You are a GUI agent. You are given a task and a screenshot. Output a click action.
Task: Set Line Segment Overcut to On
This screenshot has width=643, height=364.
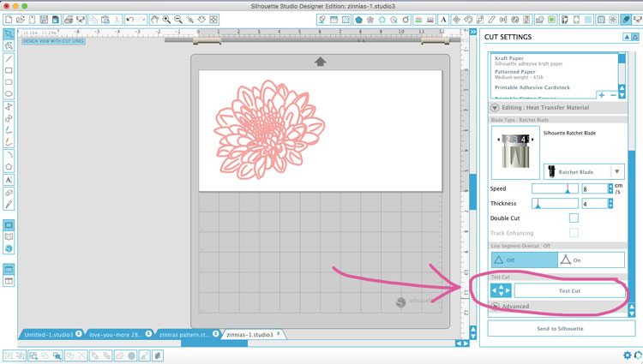point(592,260)
